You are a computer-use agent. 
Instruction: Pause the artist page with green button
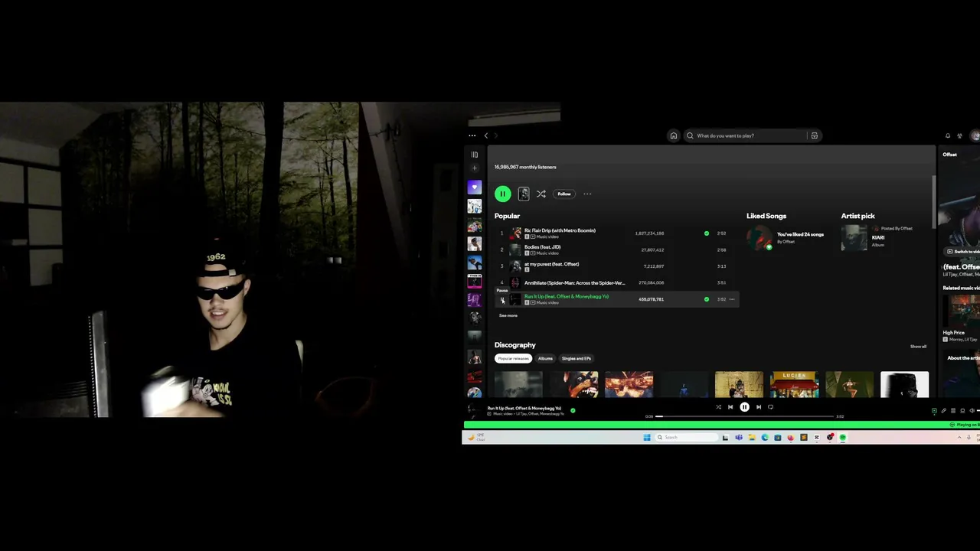coord(502,194)
